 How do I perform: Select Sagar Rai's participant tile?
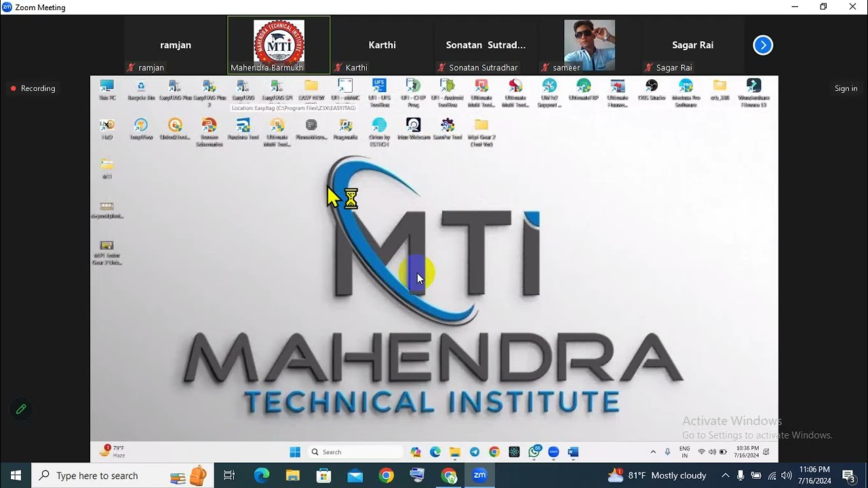692,45
